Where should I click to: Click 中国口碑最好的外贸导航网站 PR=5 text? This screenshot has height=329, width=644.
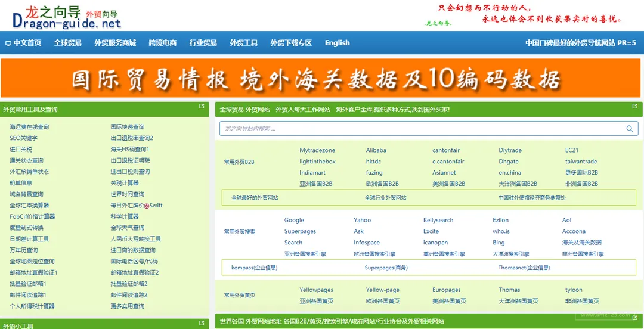[x=580, y=43]
